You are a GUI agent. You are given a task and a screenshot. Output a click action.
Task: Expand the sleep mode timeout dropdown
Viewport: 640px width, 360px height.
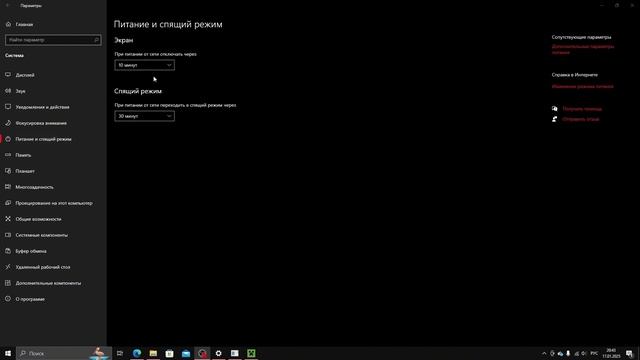144,116
